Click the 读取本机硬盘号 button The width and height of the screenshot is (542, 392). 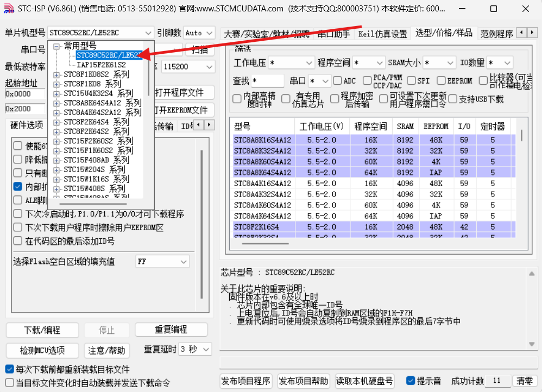tap(364, 381)
